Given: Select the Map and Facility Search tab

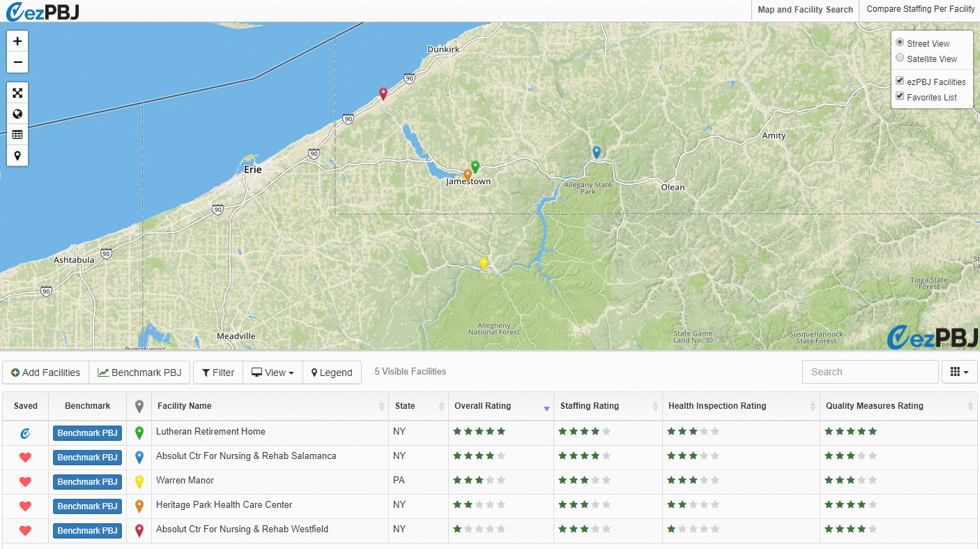Looking at the screenshot, I should tap(805, 10).
